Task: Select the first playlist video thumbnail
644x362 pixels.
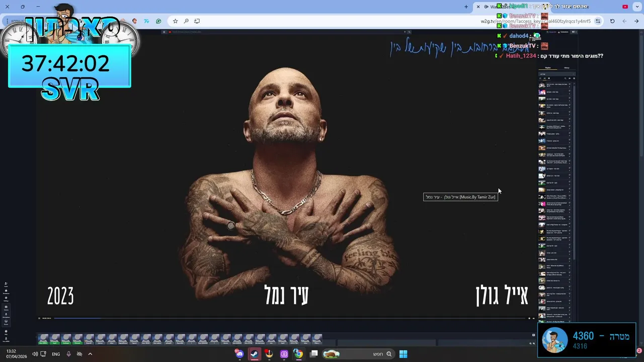Action: [542, 85]
